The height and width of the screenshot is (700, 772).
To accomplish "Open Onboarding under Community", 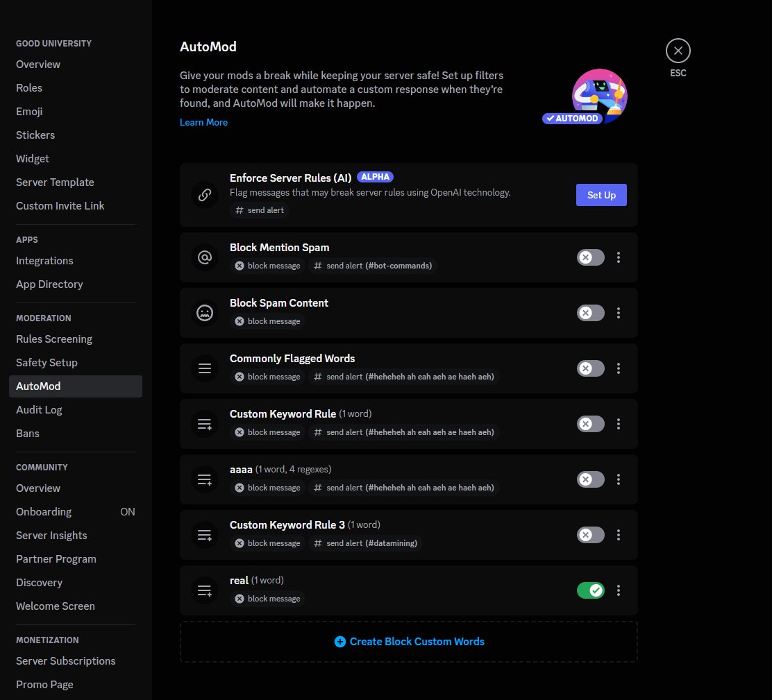I will pyautogui.click(x=76, y=511).
